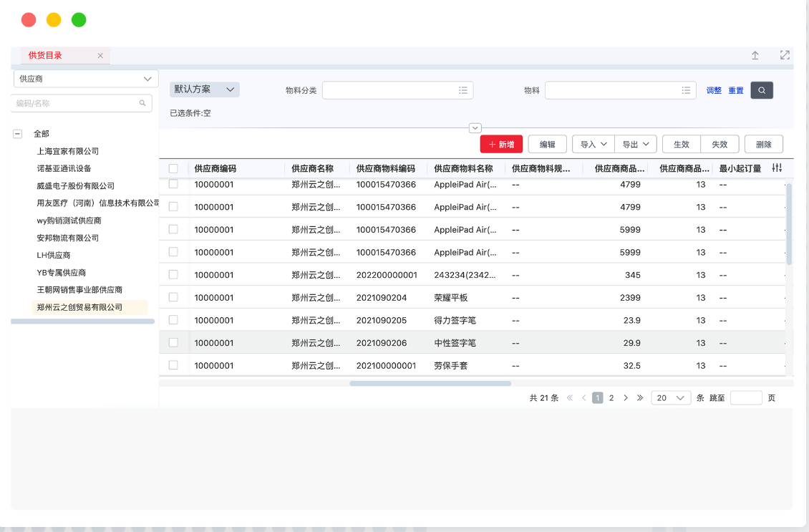
Task: Go to previous page arrow
Action: tap(584, 398)
